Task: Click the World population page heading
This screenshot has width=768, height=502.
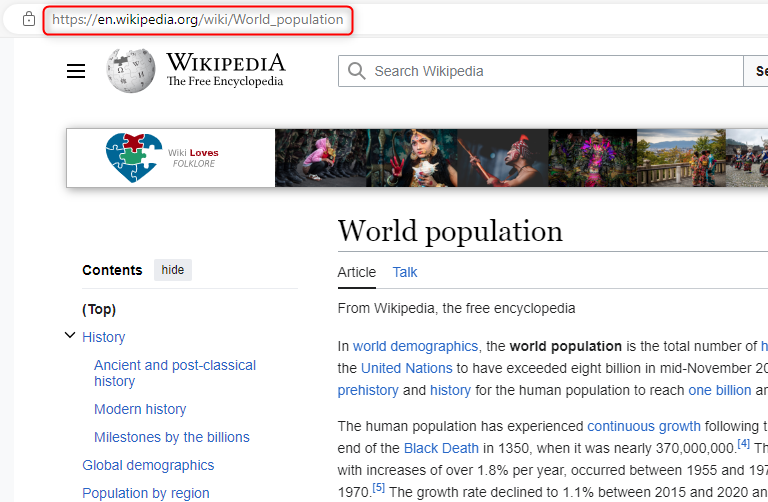Action: click(x=450, y=231)
